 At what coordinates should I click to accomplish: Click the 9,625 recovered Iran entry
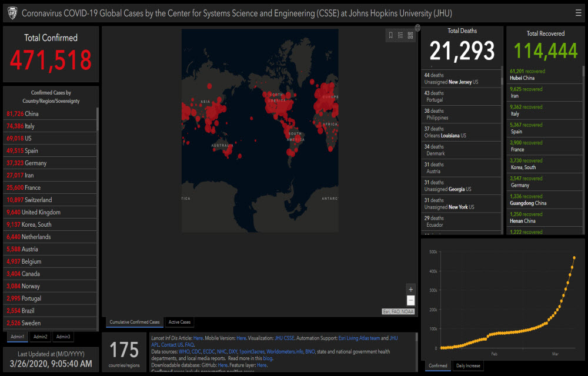click(544, 92)
